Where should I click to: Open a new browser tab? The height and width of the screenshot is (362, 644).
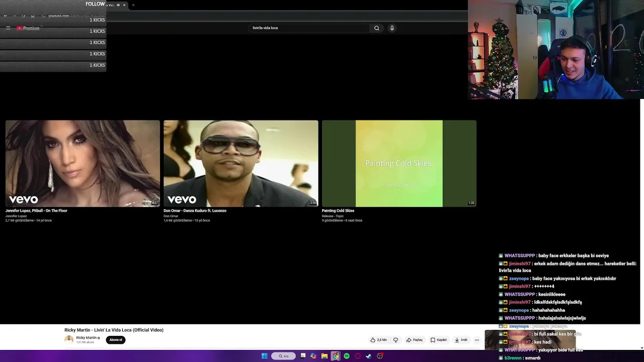133,5
